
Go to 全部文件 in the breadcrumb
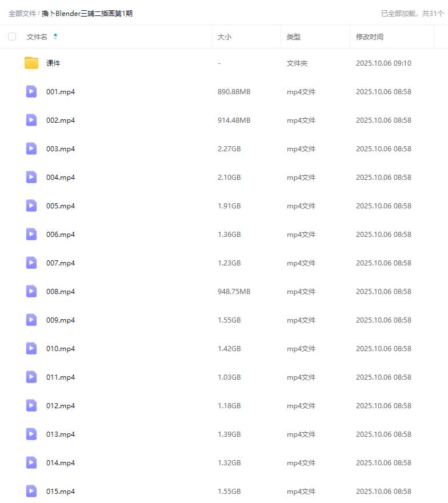[x=22, y=13]
